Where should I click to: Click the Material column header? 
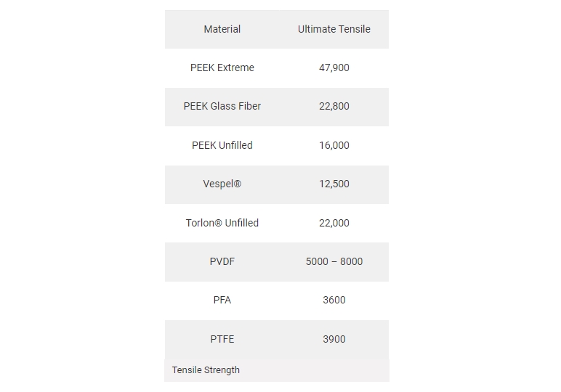(222, 29)
